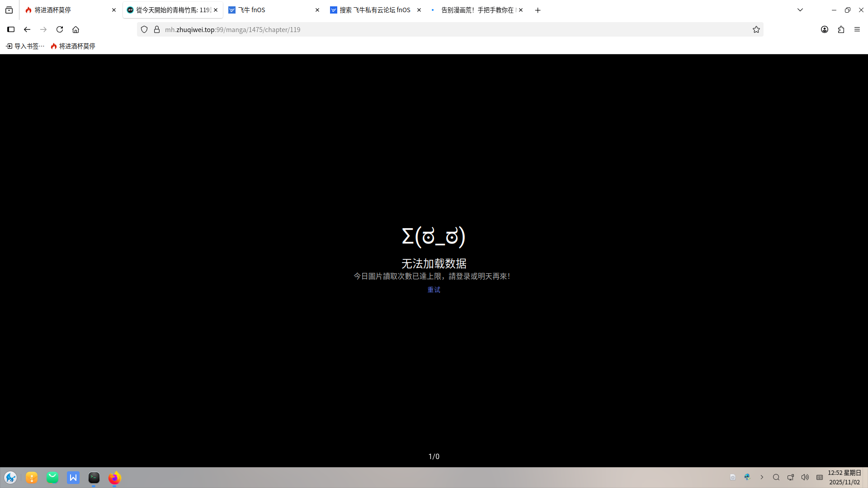Image resolution: width=868 pixels, height=488 pixels.
Task: Click the site security lock icon
Action: pyautogui.click(x=157, y=29)
